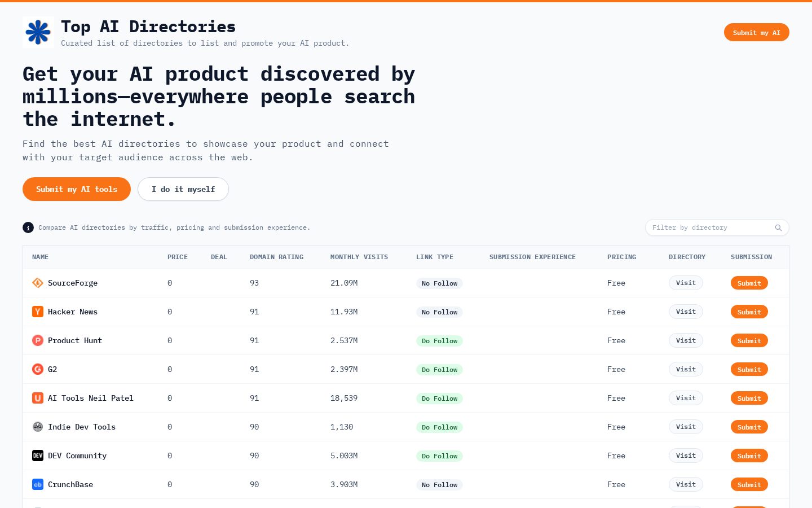Click the Submit my AI header button
The image size is (812, 508).
[756, 32]
